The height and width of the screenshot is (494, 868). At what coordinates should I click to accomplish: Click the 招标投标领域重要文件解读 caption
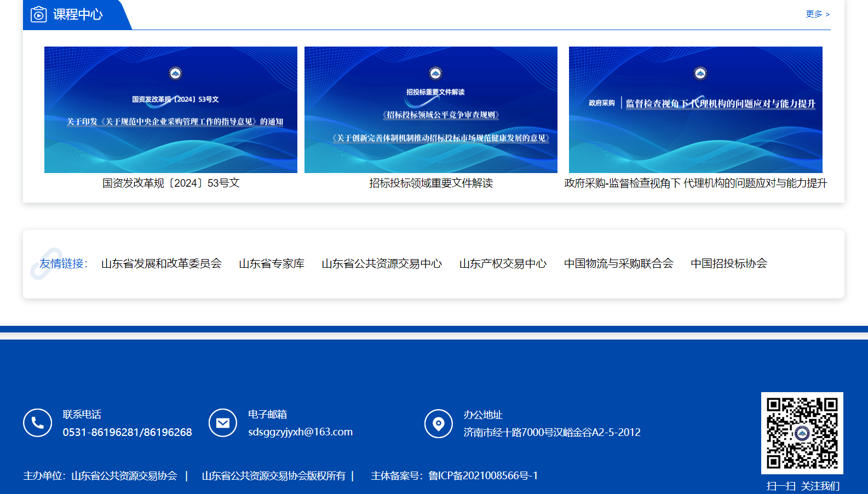pos(430,183)
